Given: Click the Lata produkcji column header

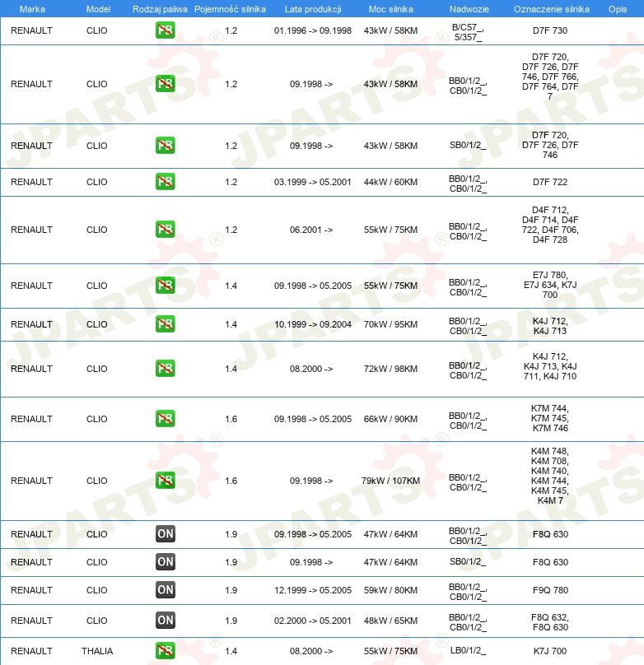Looking at the screenshot, I should point(313,9).
